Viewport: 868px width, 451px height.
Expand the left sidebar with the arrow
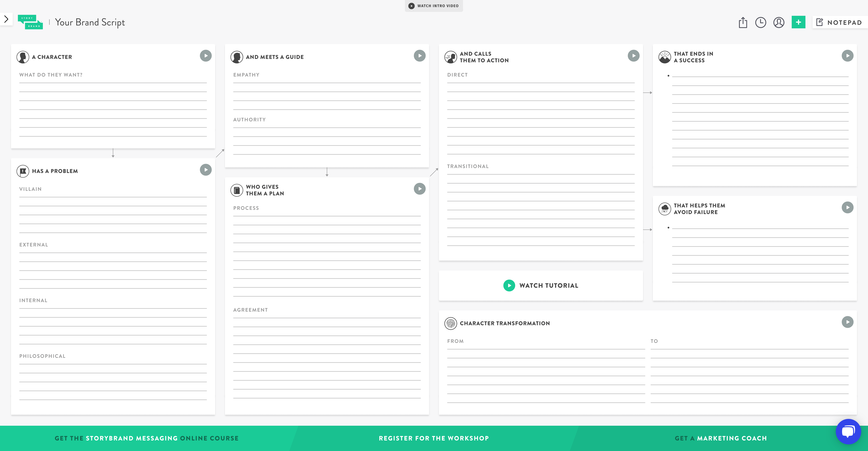pos(6,19)
